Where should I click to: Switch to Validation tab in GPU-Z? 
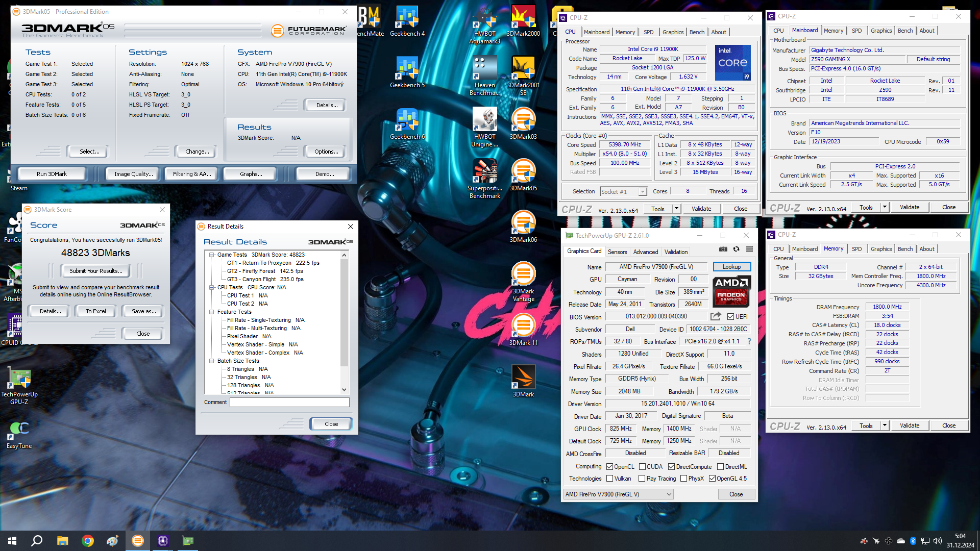point(676,252)
